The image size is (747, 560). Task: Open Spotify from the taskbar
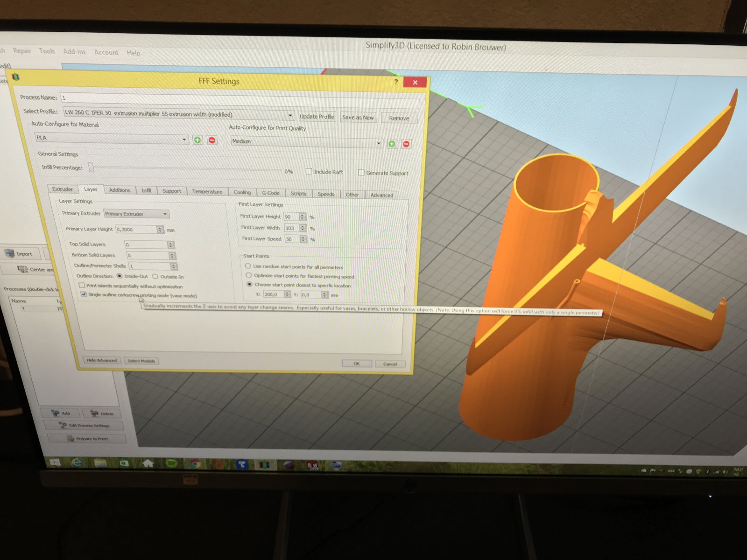tap(171, 463)
